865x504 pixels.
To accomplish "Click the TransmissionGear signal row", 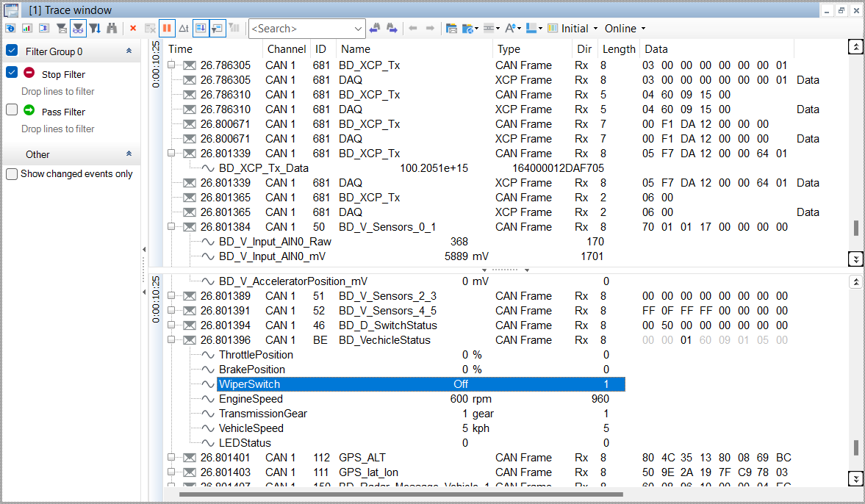I will click(420, 414).
